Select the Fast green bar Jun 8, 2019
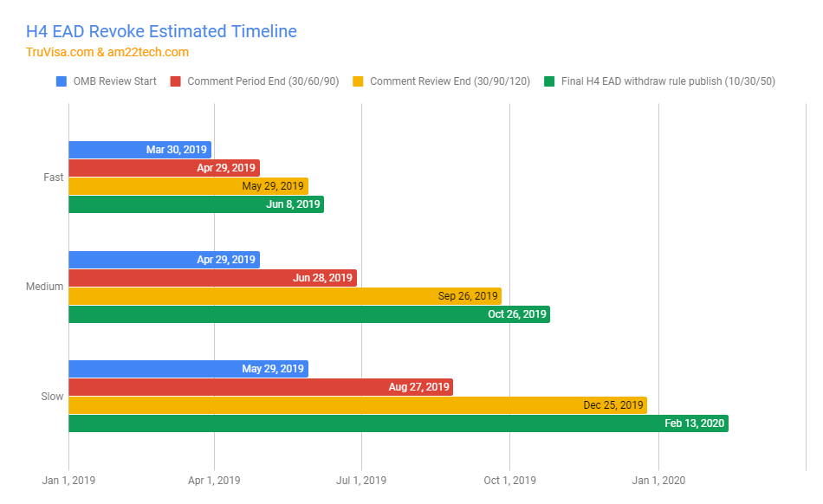This screenshot has height=504, width=823. coord(196,204)
